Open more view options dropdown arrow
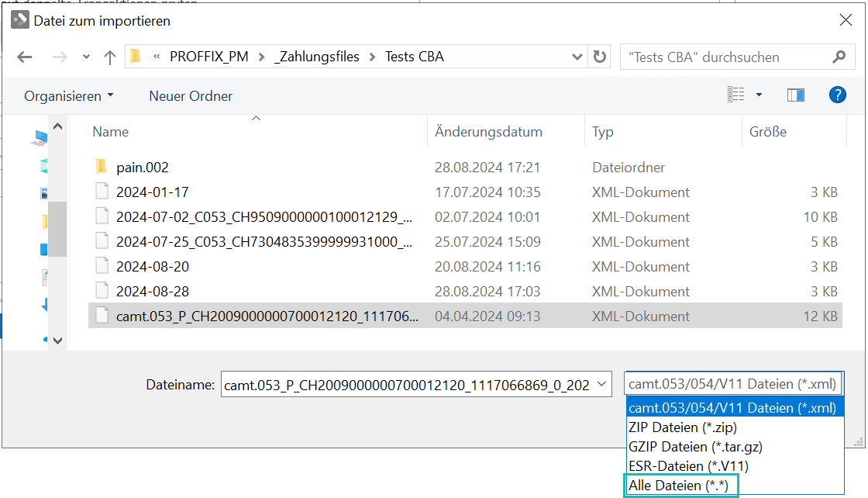This screenshot has width=868, height=498. [x=759, y=95]
